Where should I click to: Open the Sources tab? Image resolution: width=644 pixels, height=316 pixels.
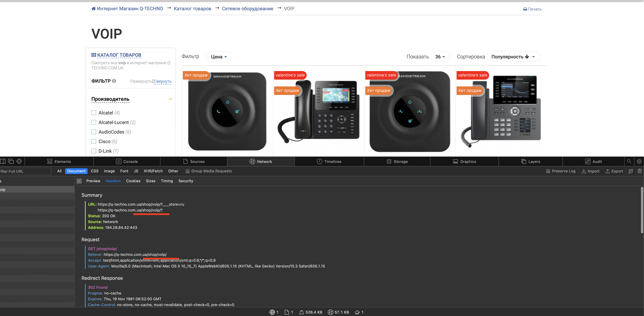point(194,162)
